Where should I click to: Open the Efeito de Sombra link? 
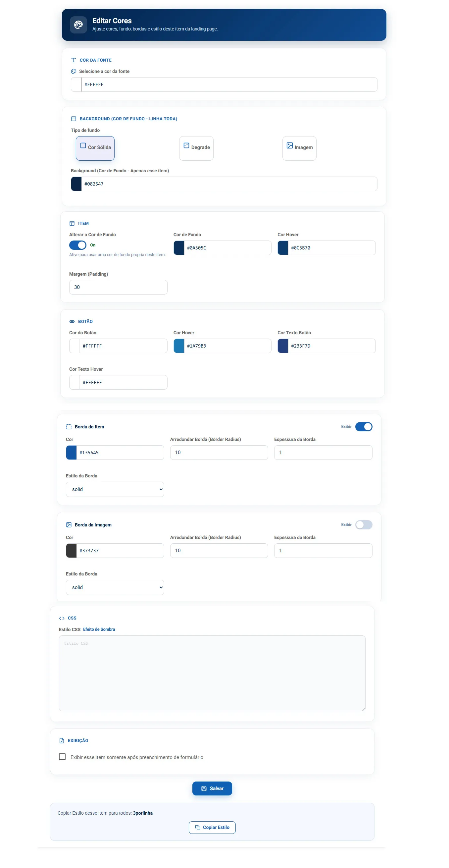point(99,630)
